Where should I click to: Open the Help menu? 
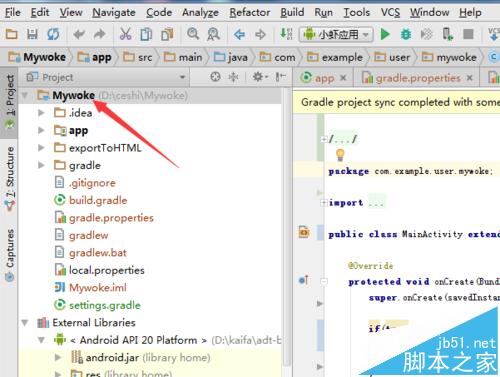[470, 12]
